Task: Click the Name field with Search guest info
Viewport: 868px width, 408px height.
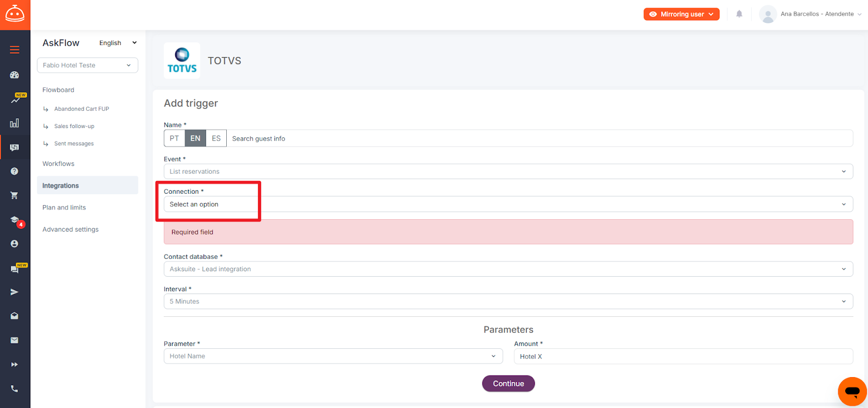Action: [539, 138]
